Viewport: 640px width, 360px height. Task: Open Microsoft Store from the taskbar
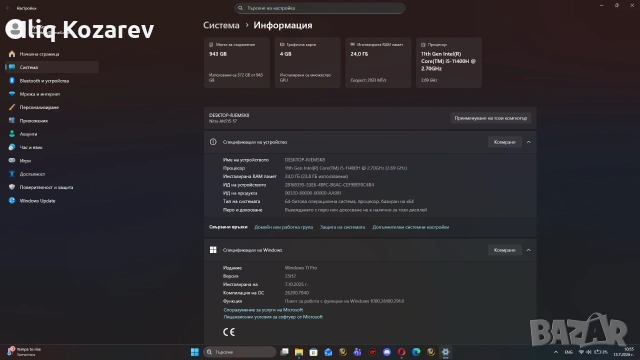coord(313,352)
